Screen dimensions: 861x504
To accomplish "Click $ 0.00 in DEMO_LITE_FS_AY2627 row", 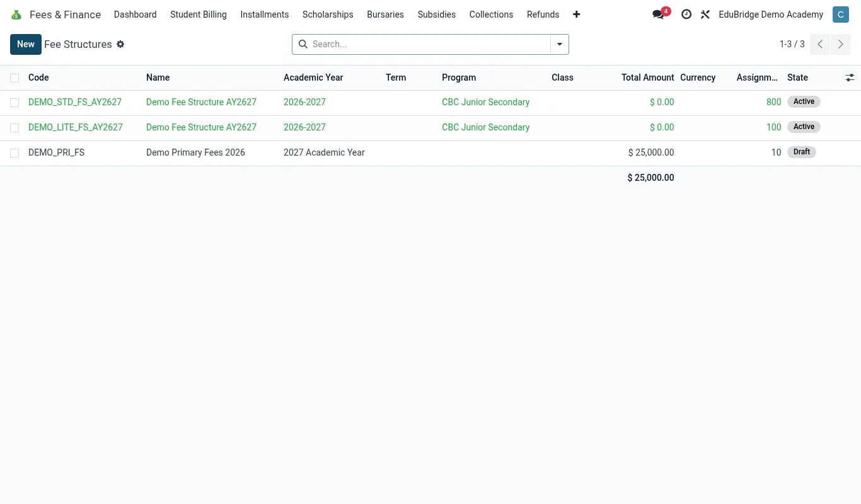I will point(662,127).
